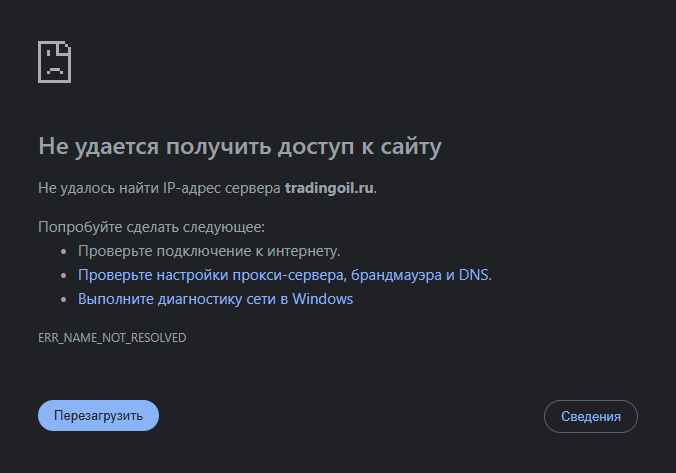Click the sad page error icon
Viewport: 676px width, 473px height.
point(54,62)
